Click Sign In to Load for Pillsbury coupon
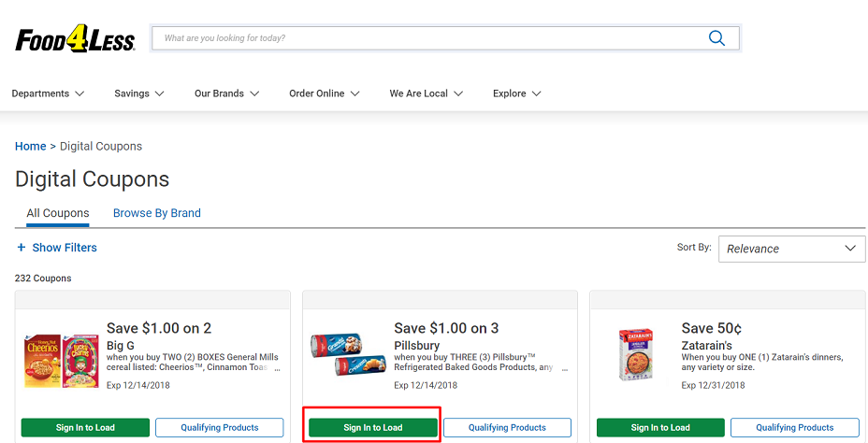This screenshot has height=443, width=868. click(372, 427)
